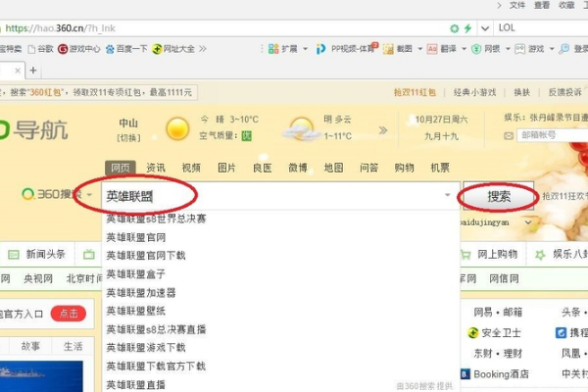
Task: Select suggestion 英雄联盟游戏下载
Action: (146, 348)
